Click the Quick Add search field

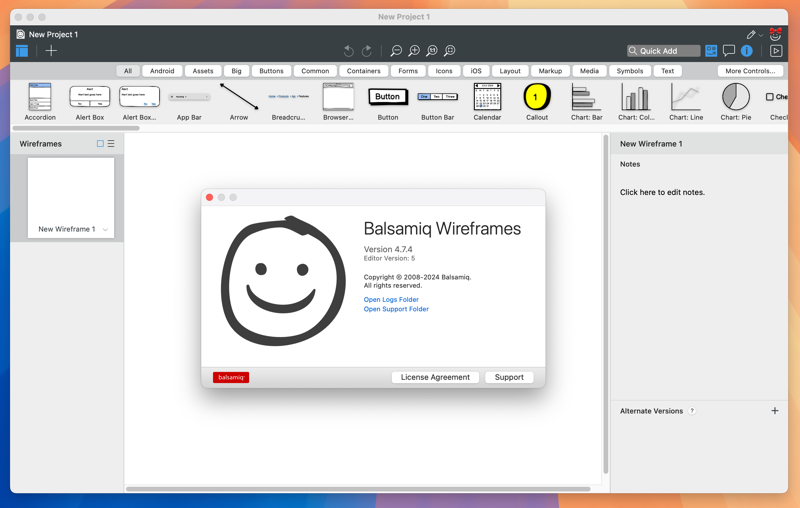(663, 50)
